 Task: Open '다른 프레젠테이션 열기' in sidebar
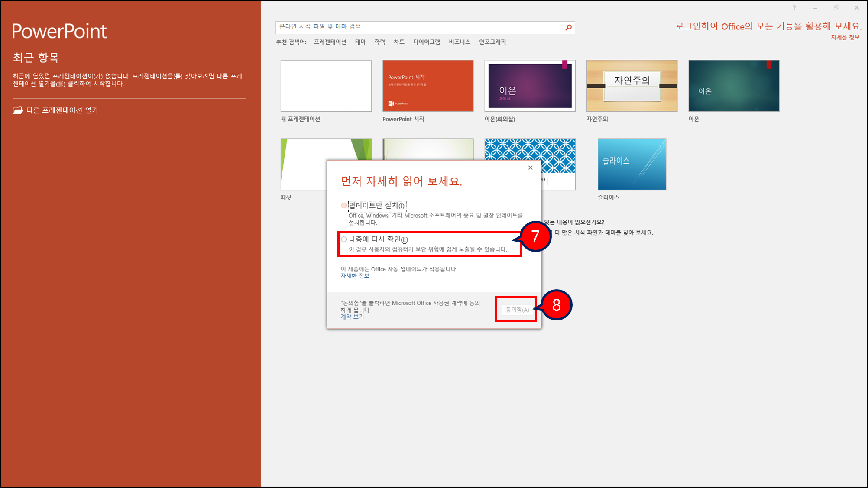pyautogui.click(x=62, y=110)
